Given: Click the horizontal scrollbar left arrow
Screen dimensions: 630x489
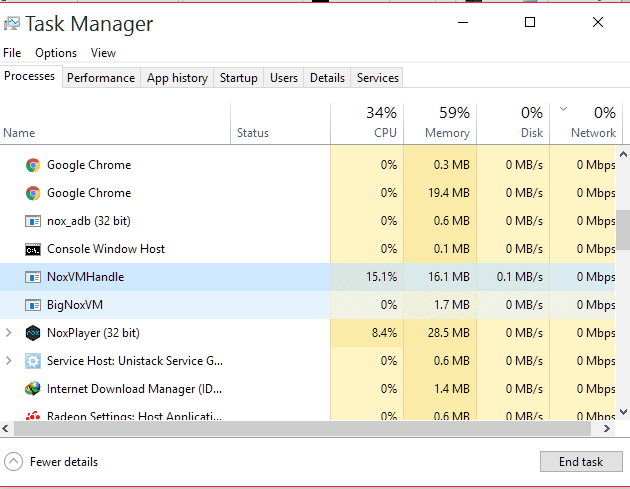Looking at the screenshot, I should pos(6,429).
